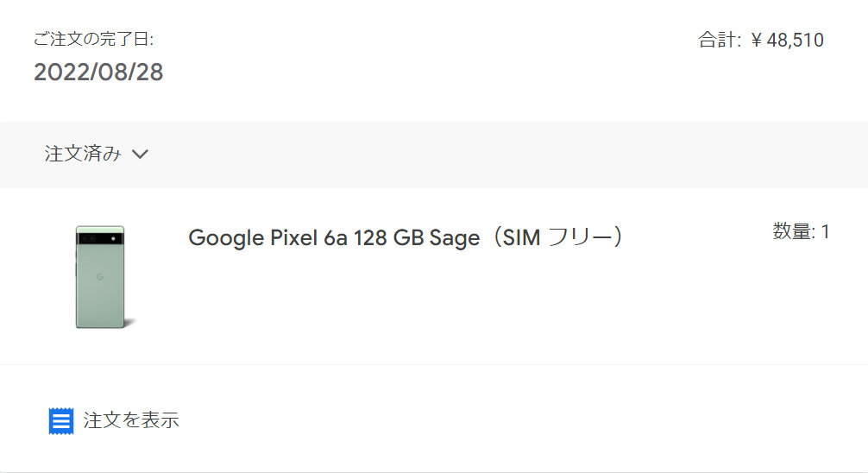Viewport: 868px width, 473px height.
Task: Click the blue receipt icon
Action: (x=61, y=421)
